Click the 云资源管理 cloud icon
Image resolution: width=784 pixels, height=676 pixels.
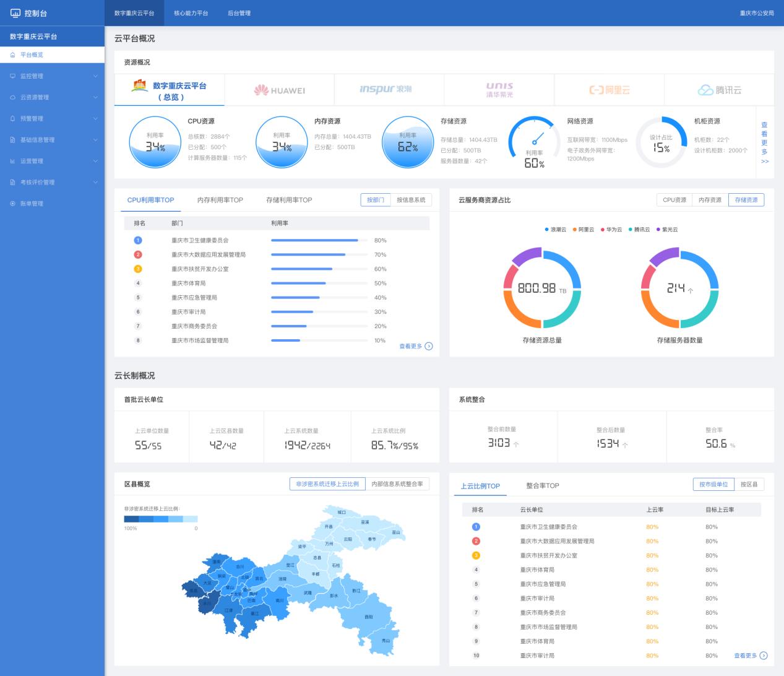tap(12, 97)
